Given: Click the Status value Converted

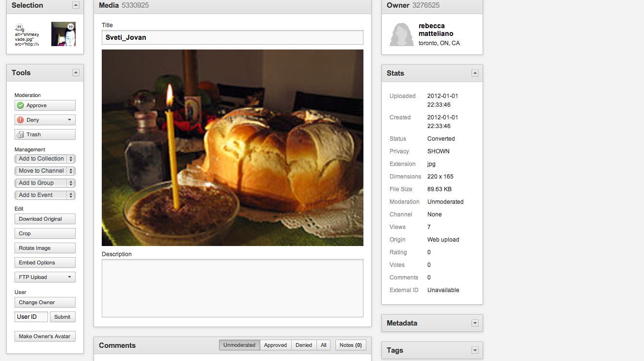Looking at the screenshot, I should (441, 139).
